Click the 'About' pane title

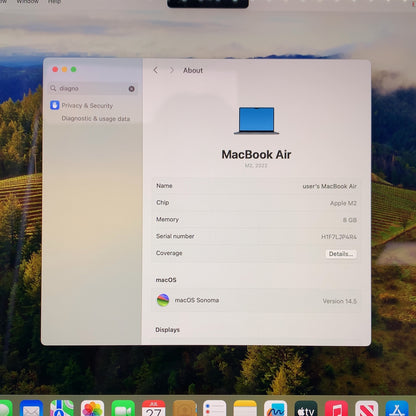[193, 70]
